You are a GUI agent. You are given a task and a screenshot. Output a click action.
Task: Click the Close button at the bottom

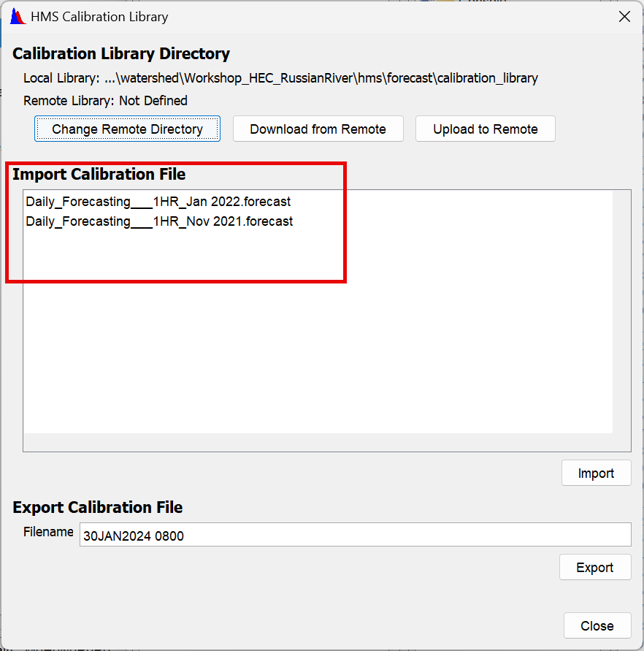[x=597, y=625]
